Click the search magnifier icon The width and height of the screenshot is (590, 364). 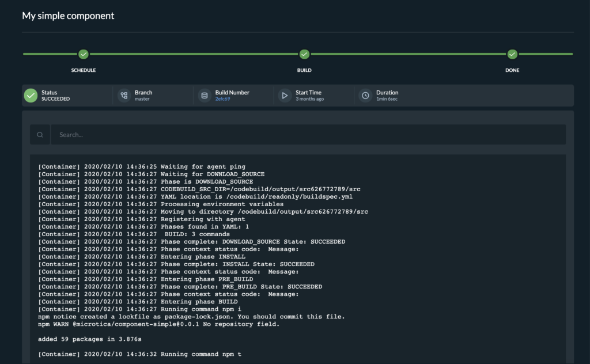(40, 135)
